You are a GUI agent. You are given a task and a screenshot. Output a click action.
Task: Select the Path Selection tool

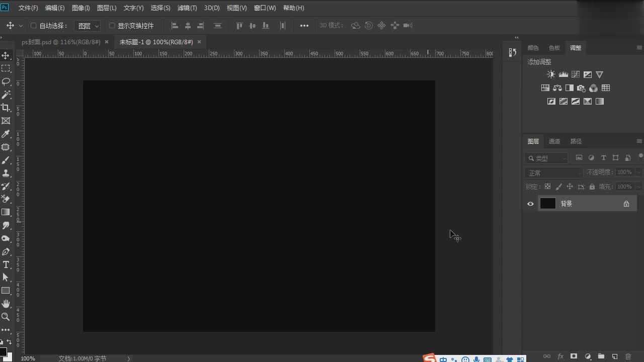coord(6,278)
